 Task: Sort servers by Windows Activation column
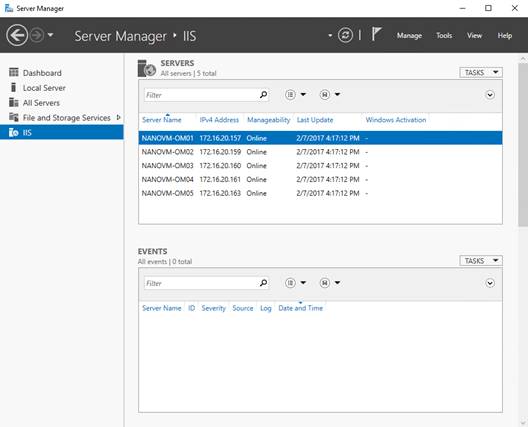pyautogui.click(x=396, y=120)
